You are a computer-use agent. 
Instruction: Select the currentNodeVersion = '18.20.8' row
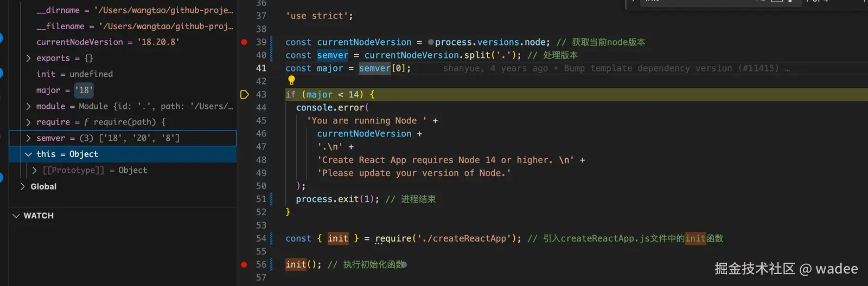123,42
